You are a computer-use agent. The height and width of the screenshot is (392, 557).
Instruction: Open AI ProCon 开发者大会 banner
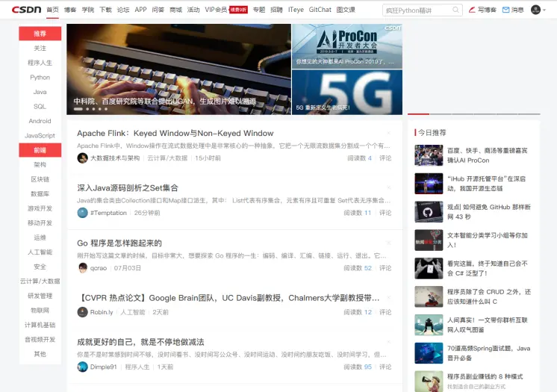coord(347,46)
